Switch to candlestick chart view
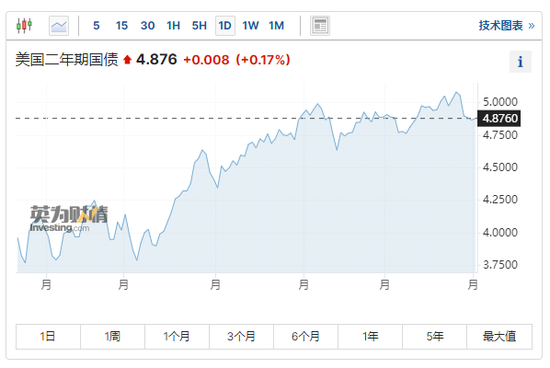 pos(24,26)
